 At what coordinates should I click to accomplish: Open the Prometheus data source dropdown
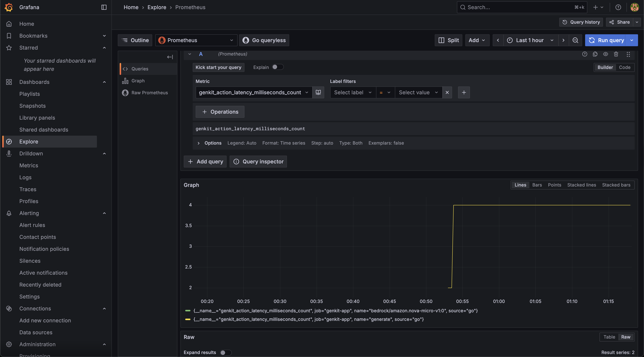click(x=196, y=40)
